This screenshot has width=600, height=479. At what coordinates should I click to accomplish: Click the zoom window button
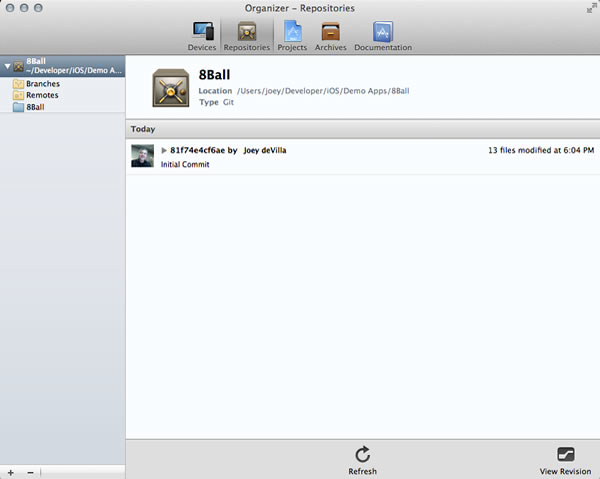(38, 8)
